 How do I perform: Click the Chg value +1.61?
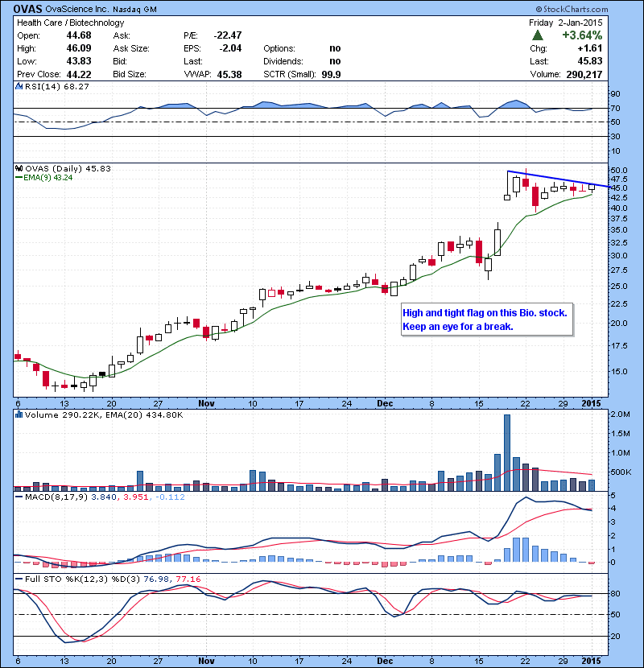pos(590,48)
